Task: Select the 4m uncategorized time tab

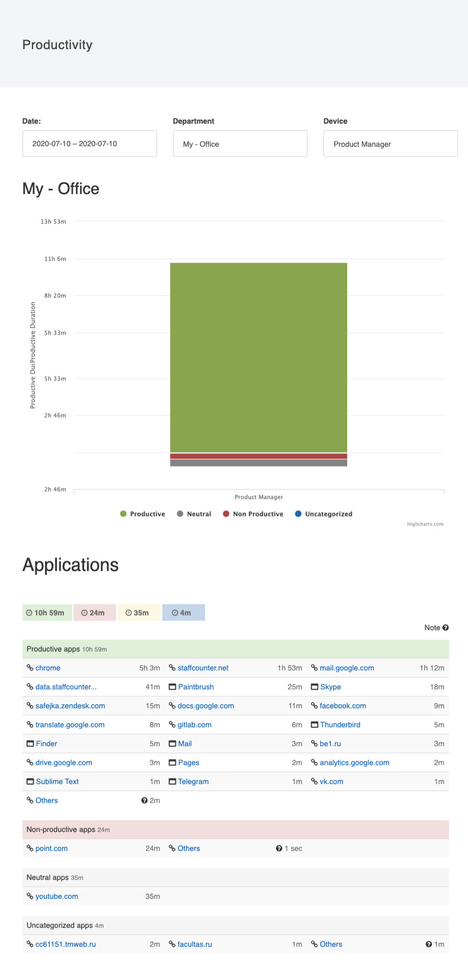Action: [183, 612]
